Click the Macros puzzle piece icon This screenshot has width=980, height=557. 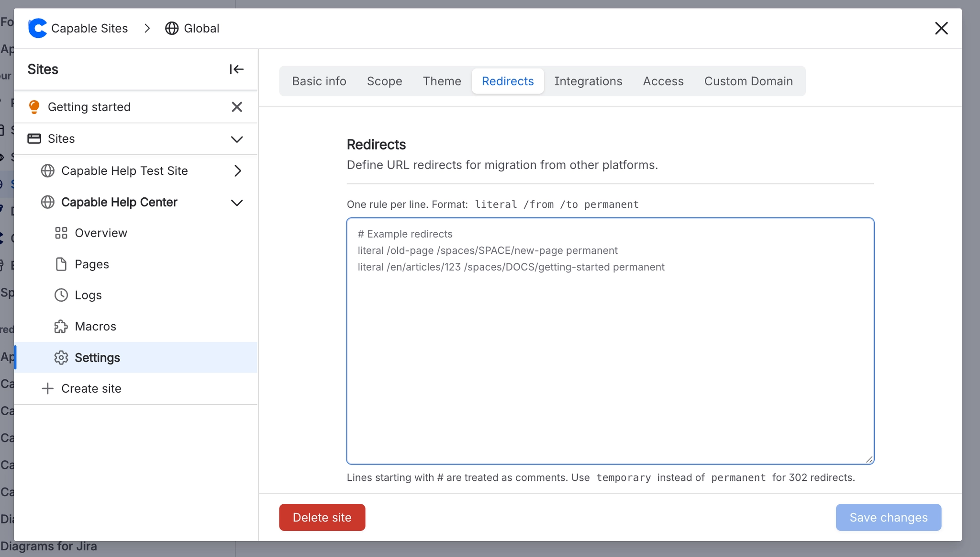[61, 327]
